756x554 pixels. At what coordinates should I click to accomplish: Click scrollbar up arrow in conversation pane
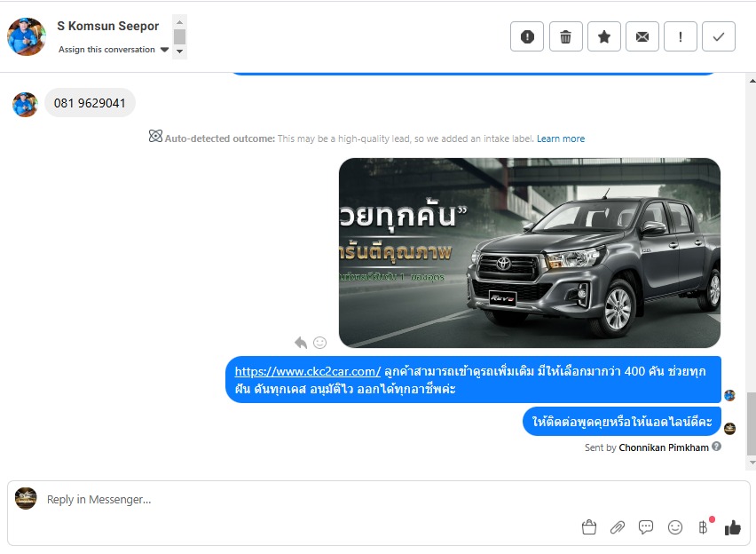coord(752,81)
